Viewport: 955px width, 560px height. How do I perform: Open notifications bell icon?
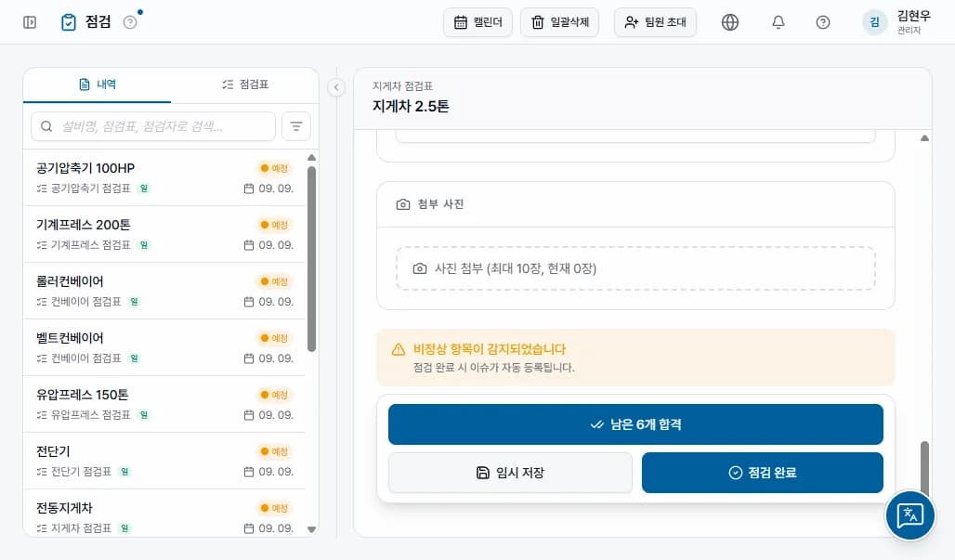coord(778,22)
